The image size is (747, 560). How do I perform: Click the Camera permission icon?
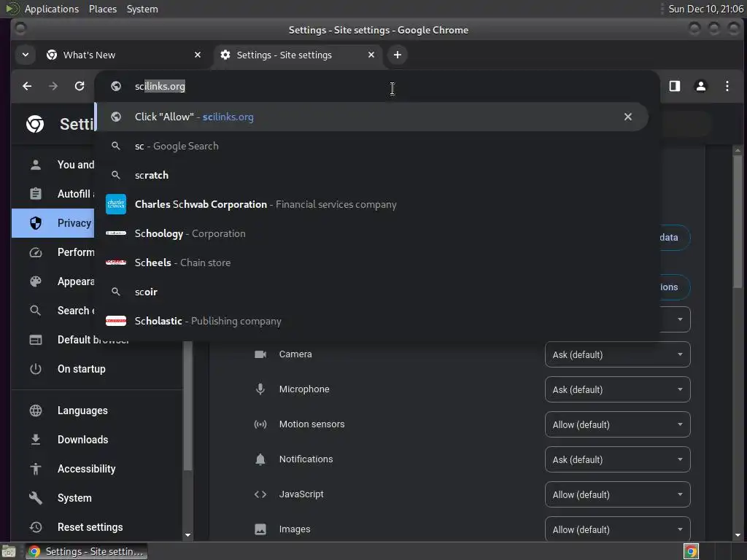pos(260,354)
